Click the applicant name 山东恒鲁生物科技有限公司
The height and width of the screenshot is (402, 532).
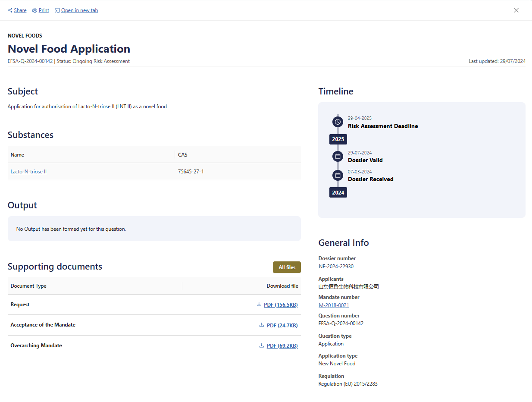click(348, 287)
